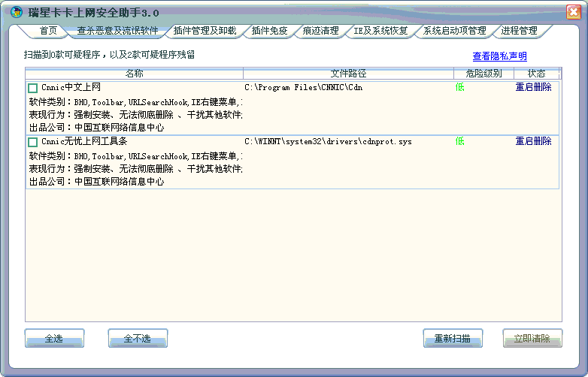Click the 状态 column header
This screenshot has width=588, height=377.
[x=536, y=74]
